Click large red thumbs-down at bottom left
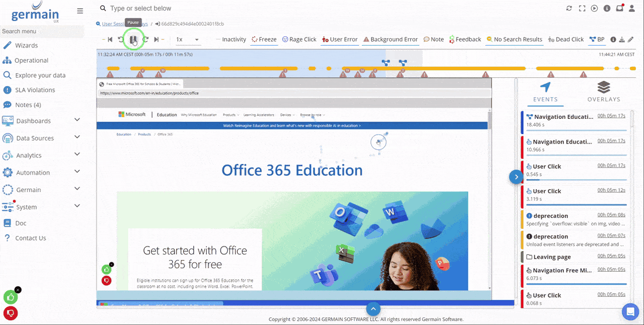The image size is (644, 325). [11, 313]
